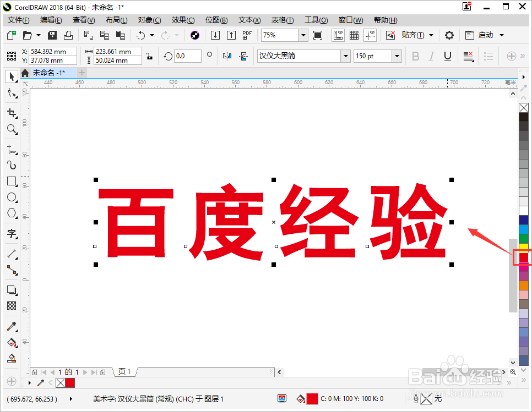The width and height of the screenshot is (532, 412).
Task: Open the 对象(C) menu
Action: pyautogui.click(x=149, y=20)
